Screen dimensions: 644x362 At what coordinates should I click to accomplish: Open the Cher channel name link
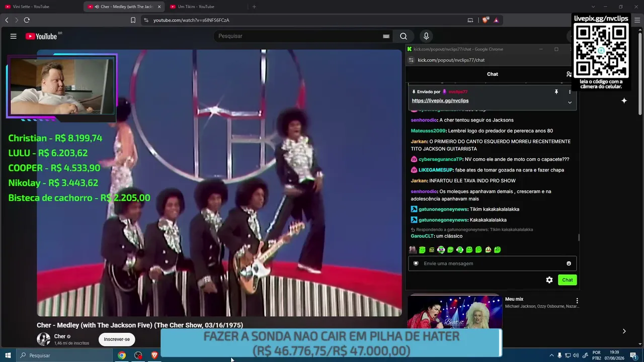(x=60, y=336)
